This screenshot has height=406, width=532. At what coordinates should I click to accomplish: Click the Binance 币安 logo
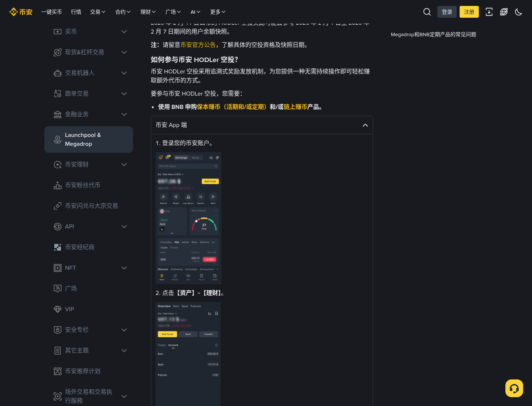tap(21, 12)
